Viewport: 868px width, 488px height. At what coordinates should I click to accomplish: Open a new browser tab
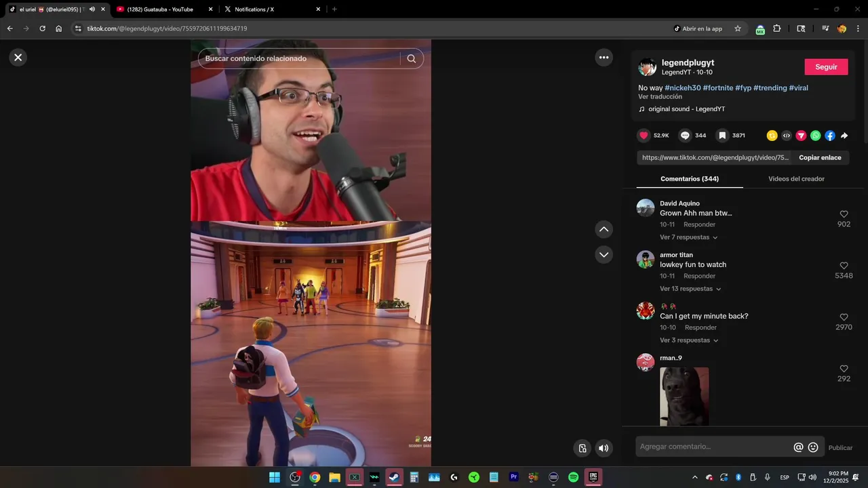click(334, 9)
